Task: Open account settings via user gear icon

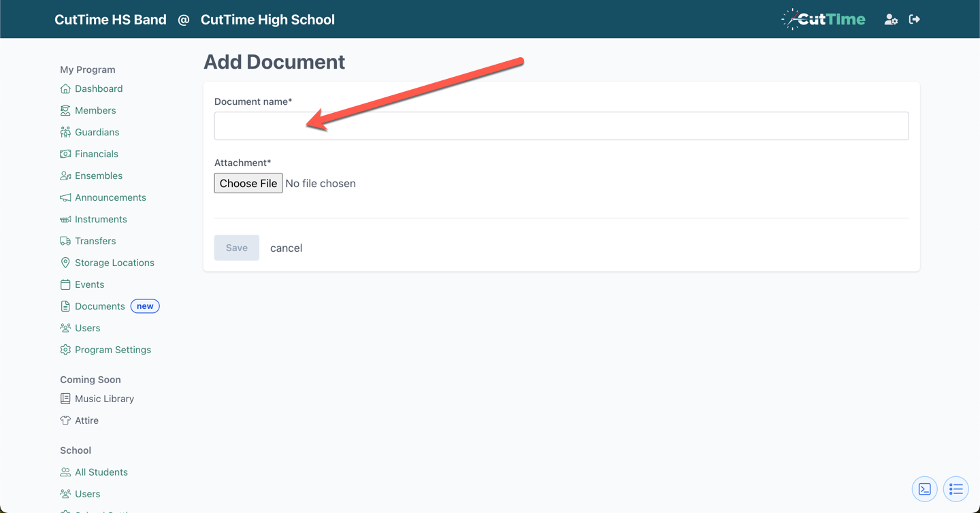Action: click(891, 19)
